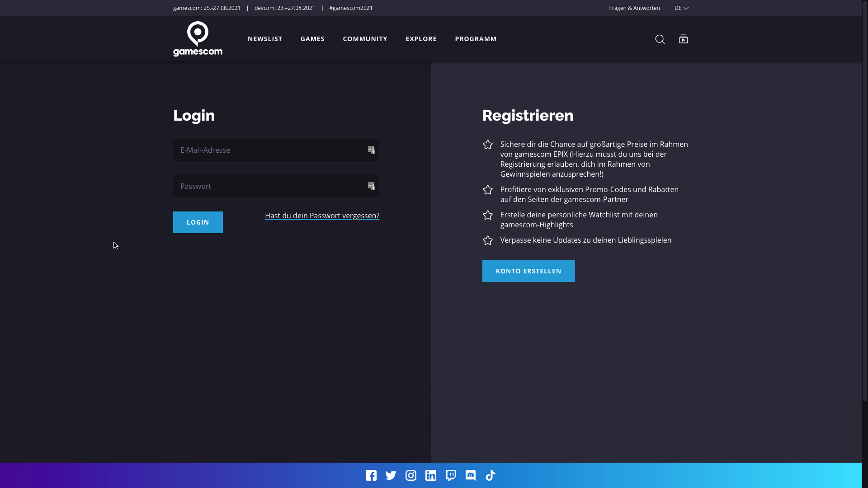Click text 'Erstelle deine persönliche Watchlist'
868x488 pixels.
click(559, 215)
